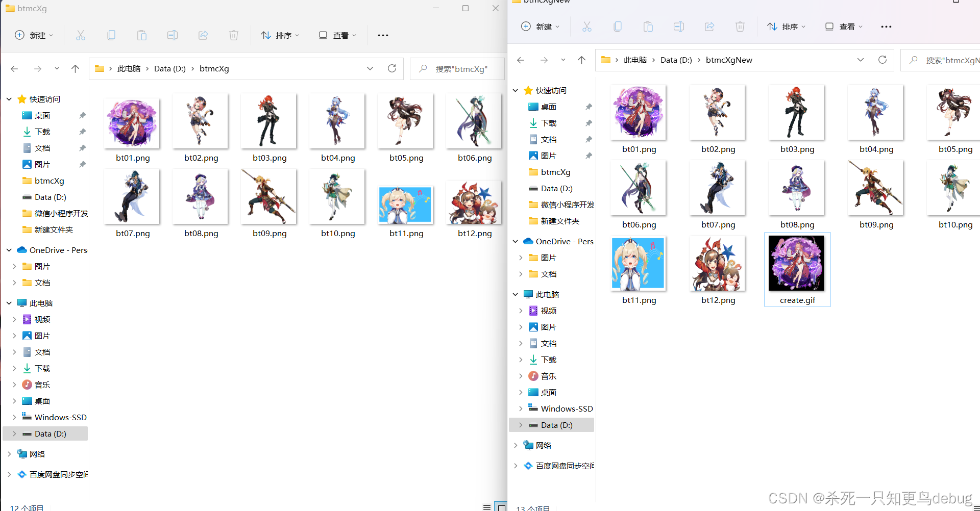Screen dimensions: 980x511
Task: Go up one level in btmcXgNew window
Action: (x=581, y=60)
